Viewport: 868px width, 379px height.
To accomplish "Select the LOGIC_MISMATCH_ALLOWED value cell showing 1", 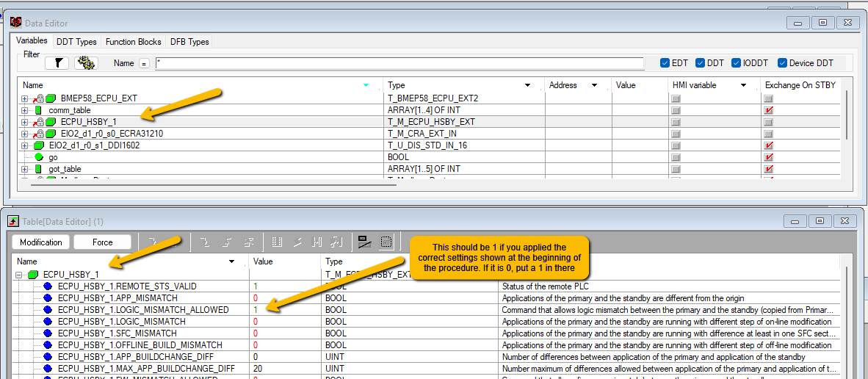I will click(284, 310).
